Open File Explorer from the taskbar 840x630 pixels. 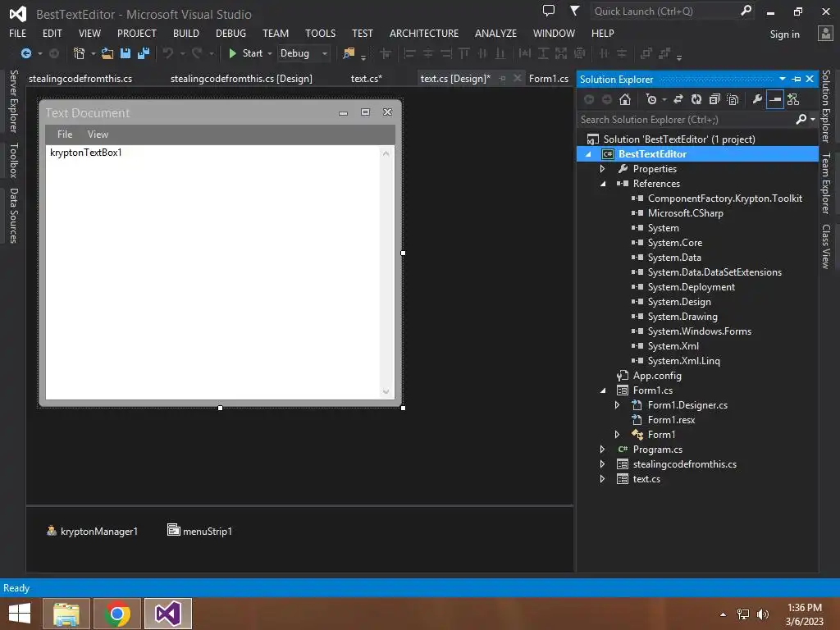click(x=66, y=614)
